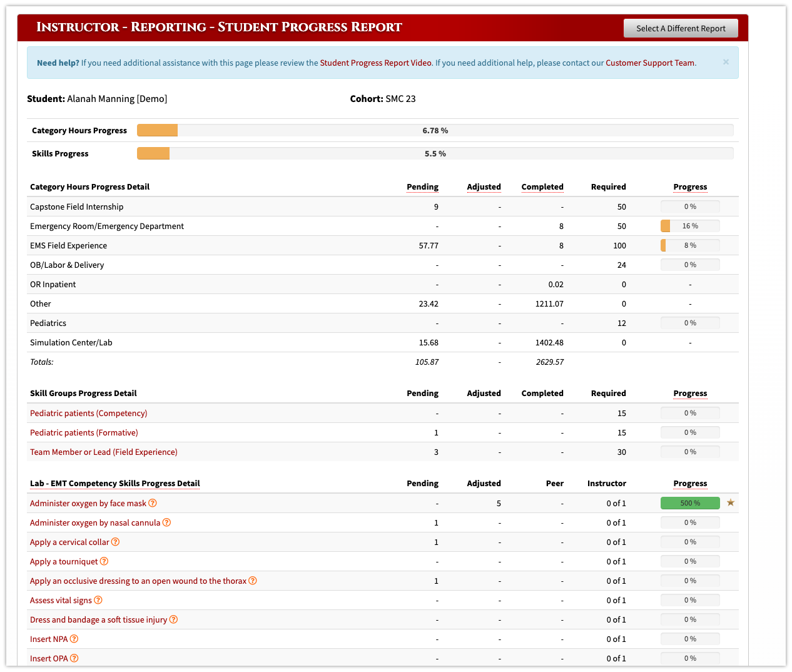
Task: Click OB/Labor & Delivery row label
Action: pyautogui.click(x=67, y=265)
